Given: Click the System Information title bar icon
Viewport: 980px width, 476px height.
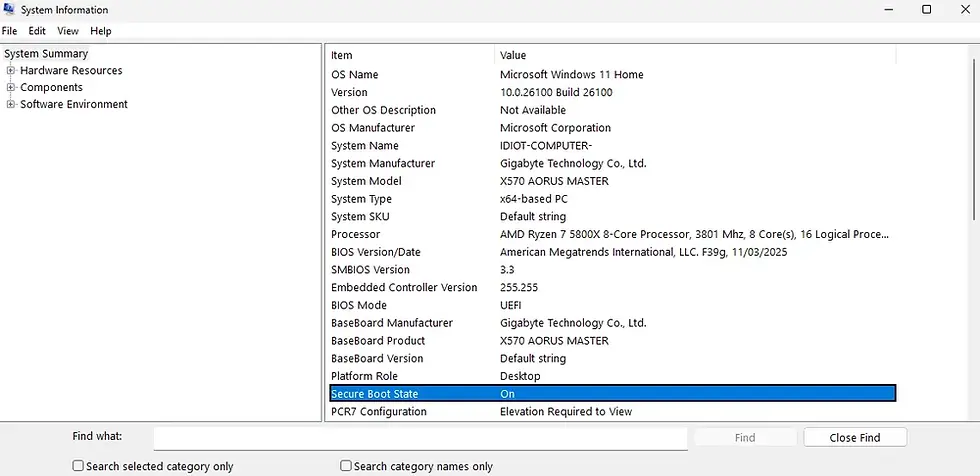Looking at the screenshot, I should [9, 9].
